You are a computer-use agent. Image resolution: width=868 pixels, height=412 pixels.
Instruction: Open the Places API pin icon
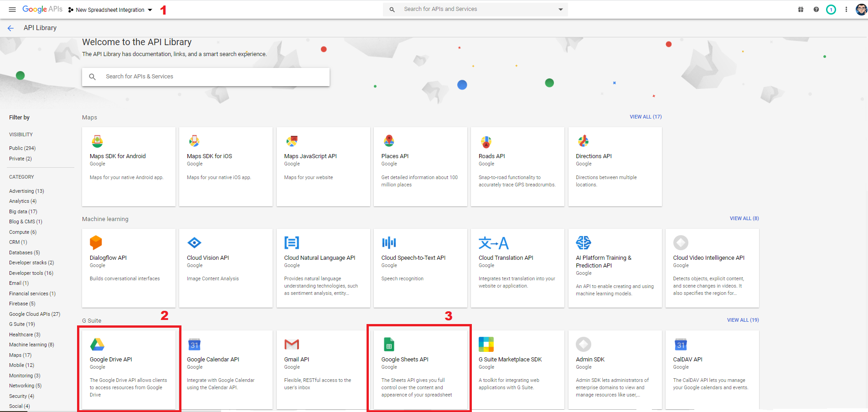(389, 141)
